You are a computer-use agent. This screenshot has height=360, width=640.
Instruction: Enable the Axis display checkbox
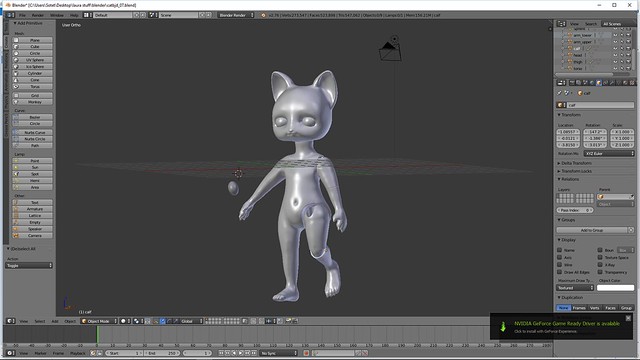click(x=560, y=257)
